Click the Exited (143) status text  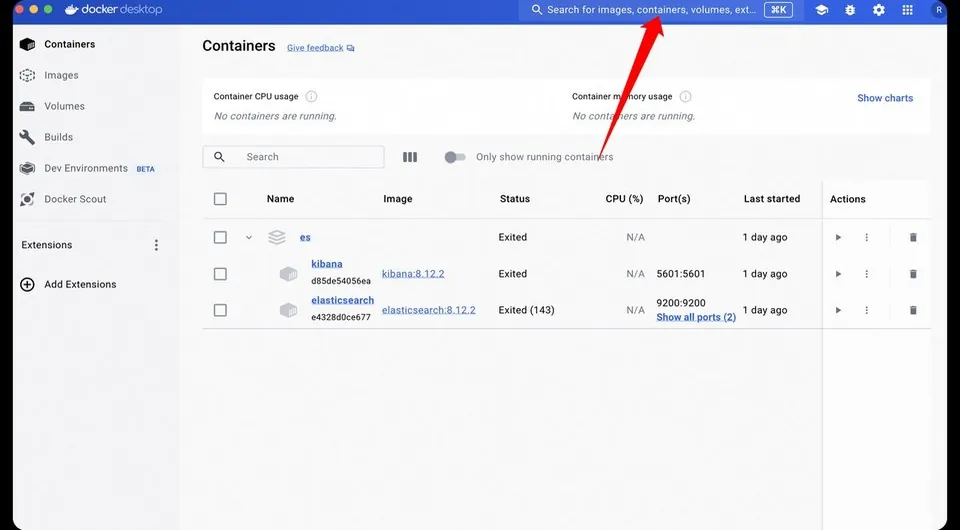[x=527, y=310]
